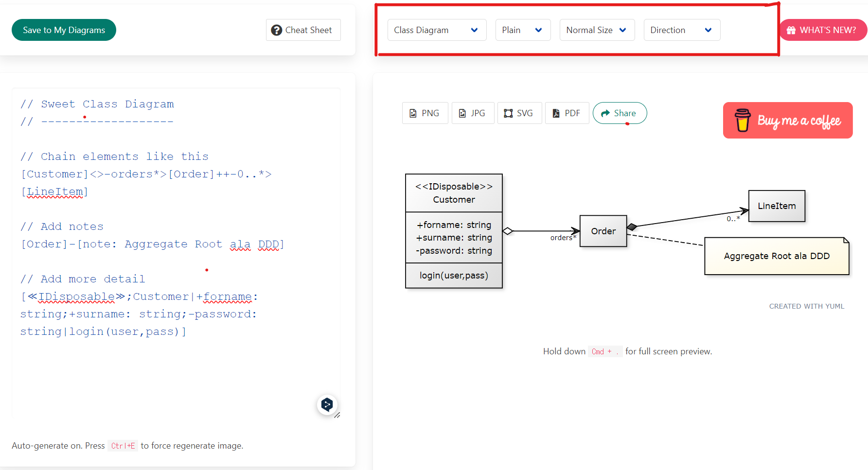Click the gift icon in WHAT'S NEW
The width and height of the screenshot is (868, 470).
coord(791,30)
